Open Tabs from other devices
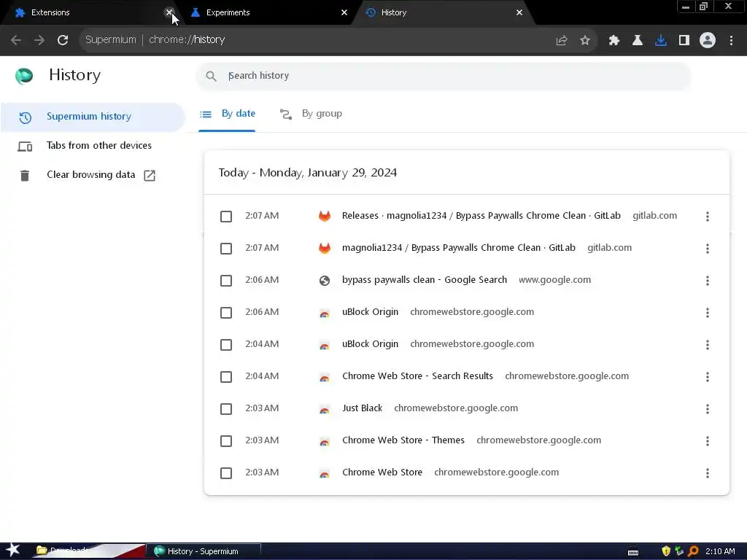 (x=93, y=146)
